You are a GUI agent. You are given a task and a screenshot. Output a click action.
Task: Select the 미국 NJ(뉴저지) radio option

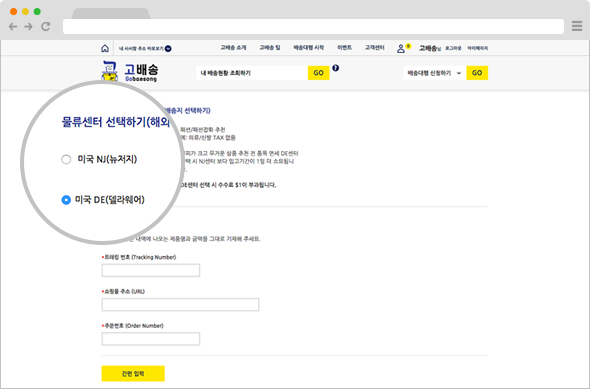point(66,159)
